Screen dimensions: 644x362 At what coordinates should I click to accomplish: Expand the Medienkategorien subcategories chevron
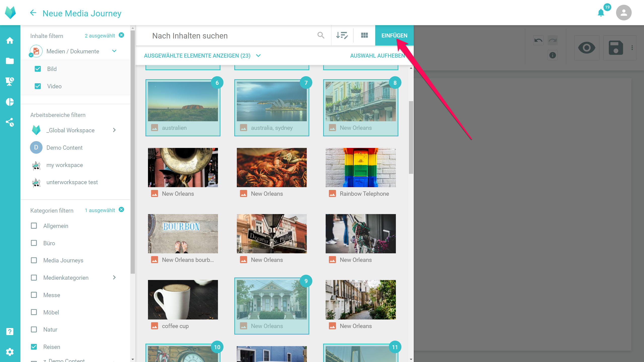coord(114,277)
